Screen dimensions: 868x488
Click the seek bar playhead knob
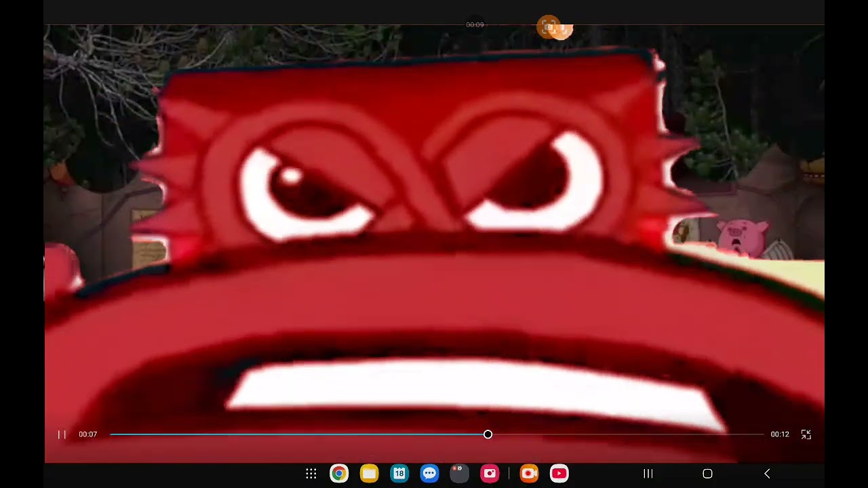[x=488, y=434]
